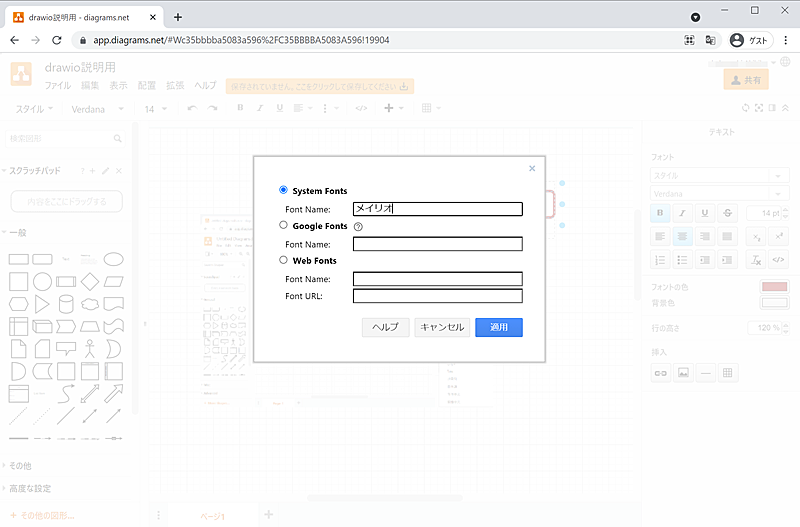Click the draw.io logo icon

22,75
